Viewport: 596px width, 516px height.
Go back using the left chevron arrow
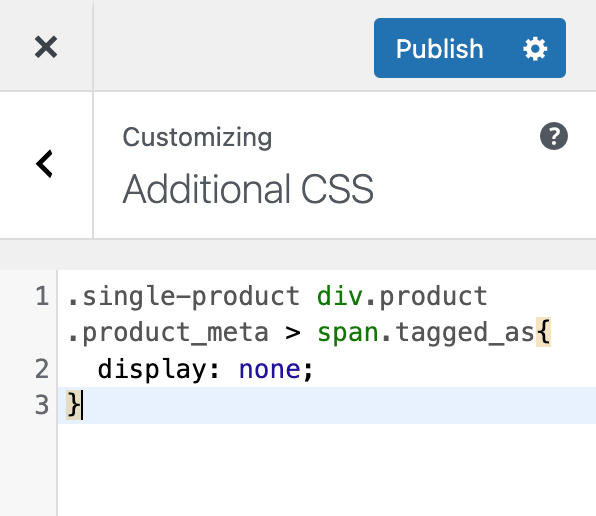click(44, 164)
